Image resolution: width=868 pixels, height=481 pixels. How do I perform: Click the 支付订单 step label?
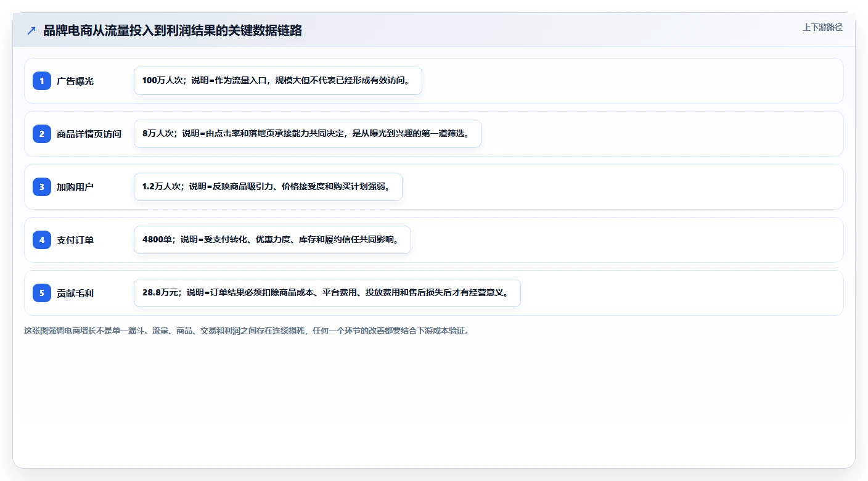(75, 240)
